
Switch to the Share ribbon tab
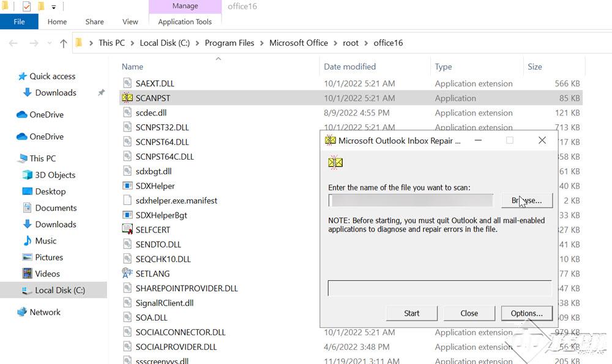[x=94, y=21]
